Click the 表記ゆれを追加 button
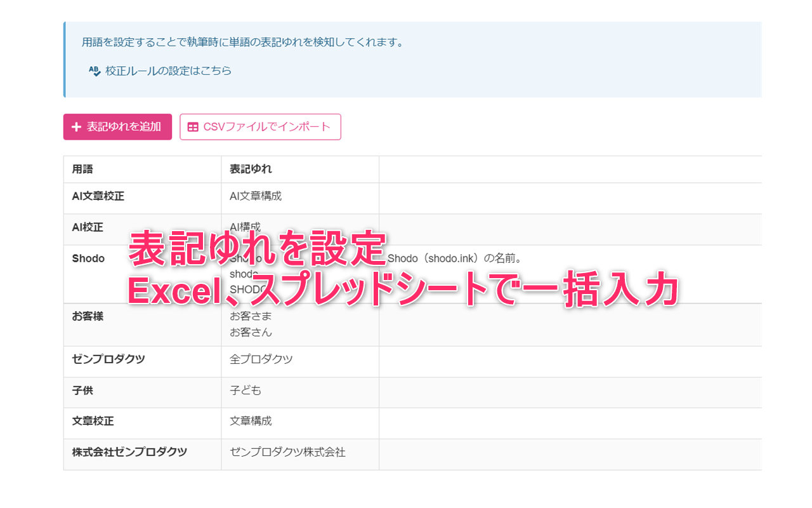This screenshot has height=508, width=812. pos(117,127)
